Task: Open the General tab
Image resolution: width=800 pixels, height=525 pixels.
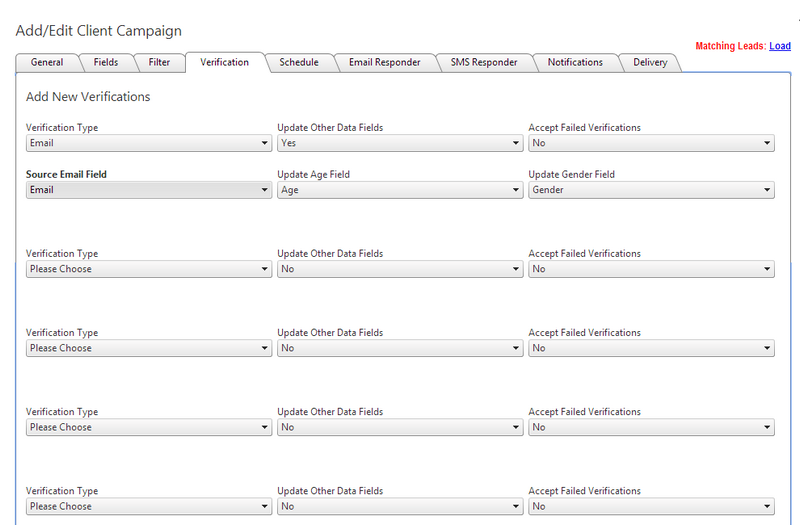Action: (x=47, y=62)
